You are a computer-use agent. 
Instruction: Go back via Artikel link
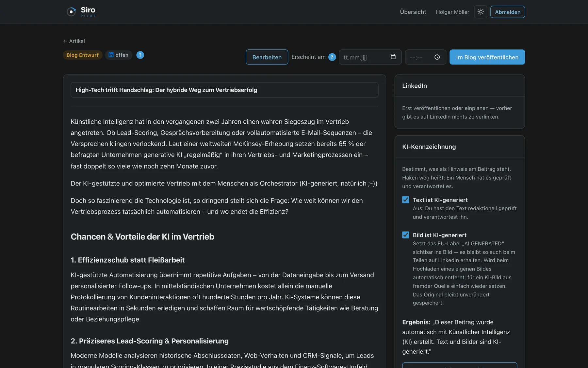tap(74, 41)
